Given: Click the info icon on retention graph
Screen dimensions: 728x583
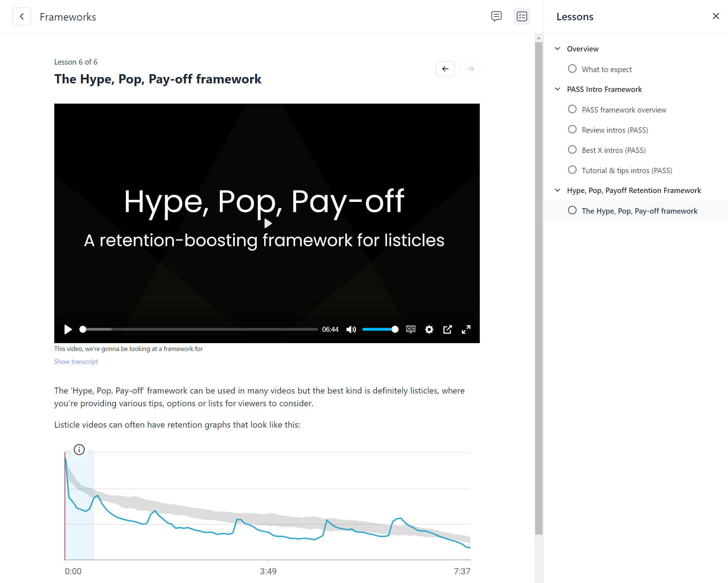Looking at the screenshot, I should point(79,450).
